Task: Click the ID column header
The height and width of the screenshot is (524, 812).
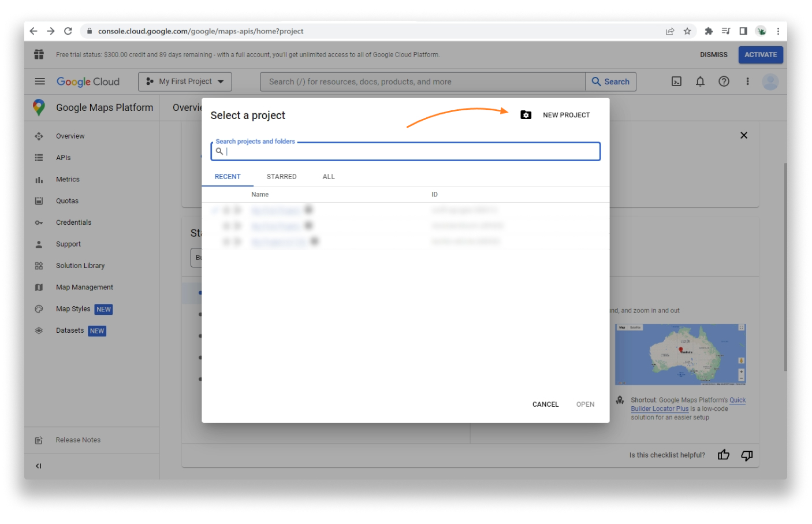Action: click(434, 195)
